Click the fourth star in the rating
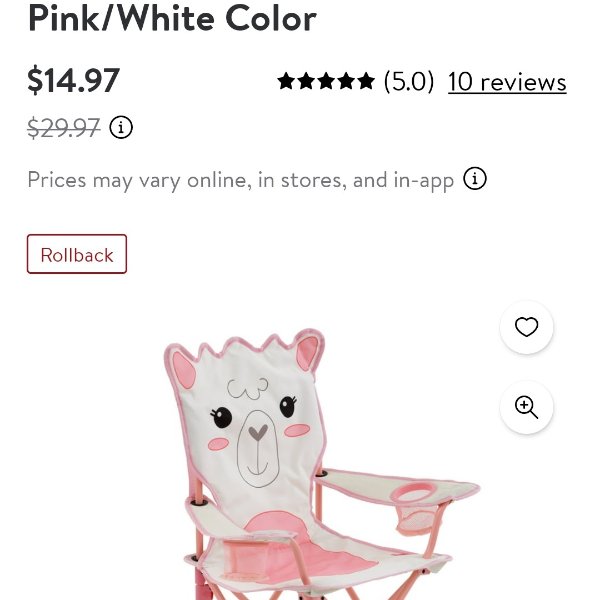 (346, 81)
